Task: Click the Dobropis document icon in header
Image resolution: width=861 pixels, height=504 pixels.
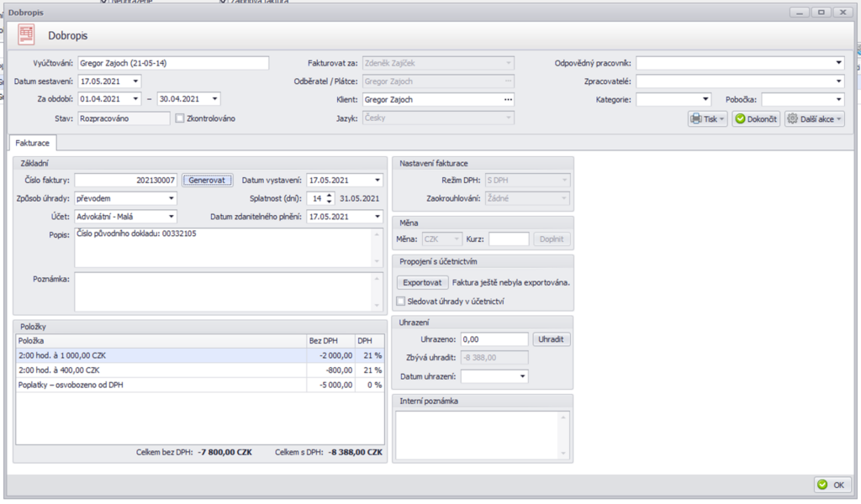Action: click(x=26, y=35)
